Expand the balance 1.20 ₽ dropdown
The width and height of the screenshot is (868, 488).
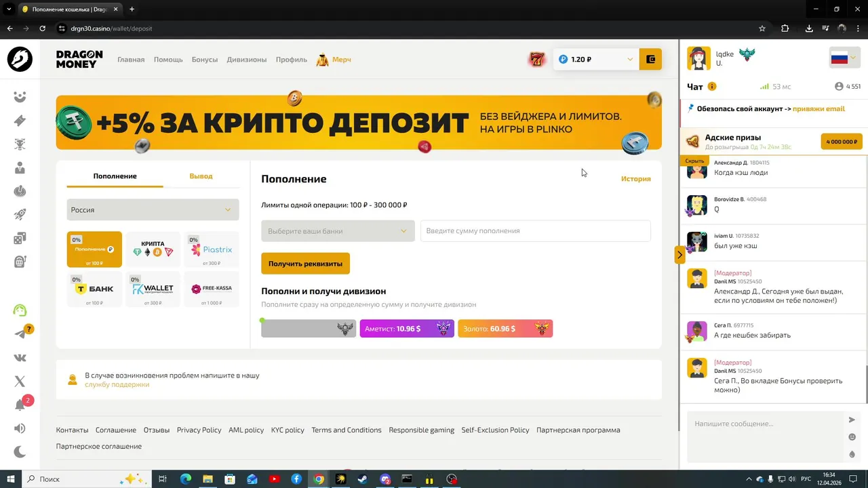[596, 59]
